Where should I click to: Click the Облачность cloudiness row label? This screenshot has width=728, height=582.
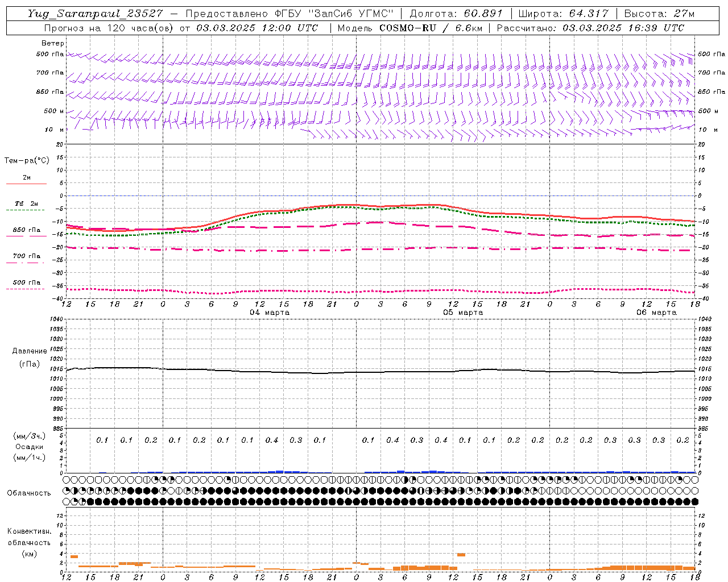(29, 493)
